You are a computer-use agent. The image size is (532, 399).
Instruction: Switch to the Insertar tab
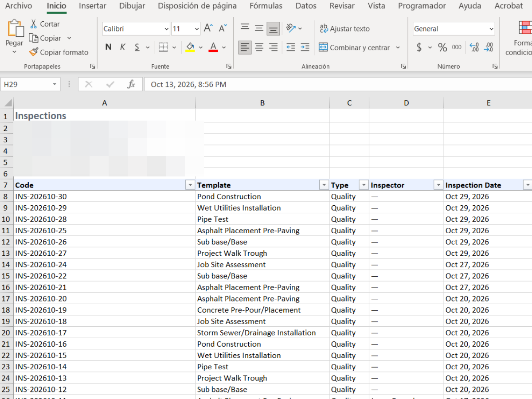coord(93,6)
